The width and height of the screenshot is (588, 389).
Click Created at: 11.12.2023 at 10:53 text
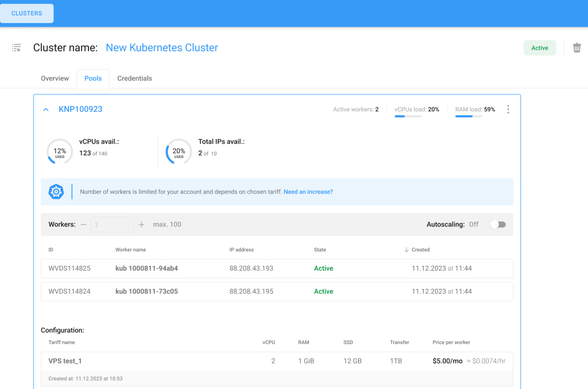85,379
